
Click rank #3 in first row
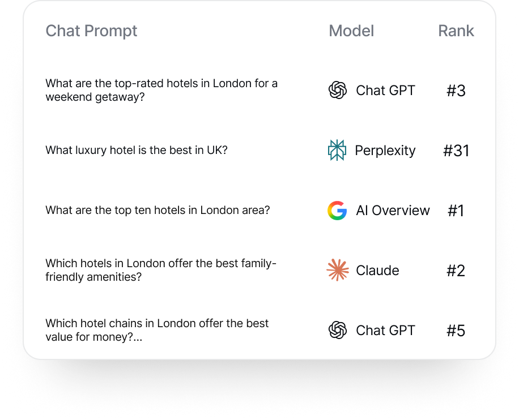tap(456, 91)
